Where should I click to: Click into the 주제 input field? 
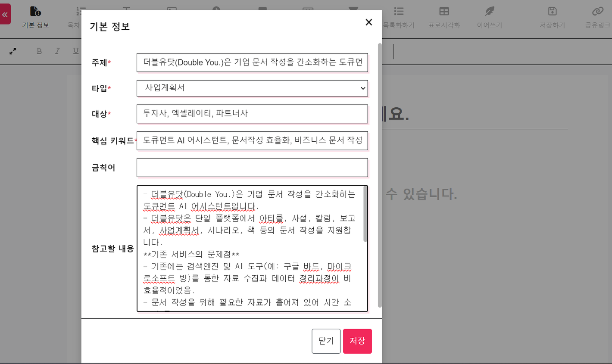point(252,62)
